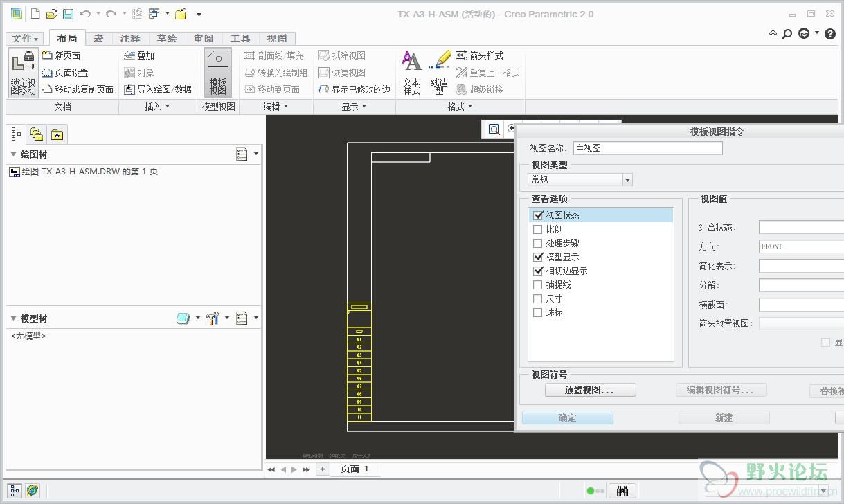Image resolution: width=844 pixels, height=504 pixels.
Task: Open the search magnifier near the help icon
Action: tap(787, 33)
